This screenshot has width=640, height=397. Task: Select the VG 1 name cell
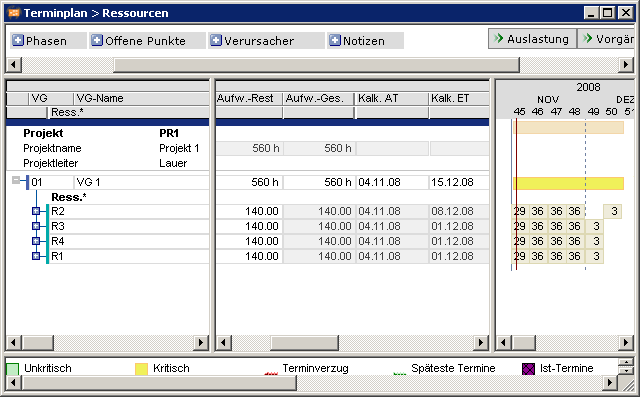[x=141, y=182]
